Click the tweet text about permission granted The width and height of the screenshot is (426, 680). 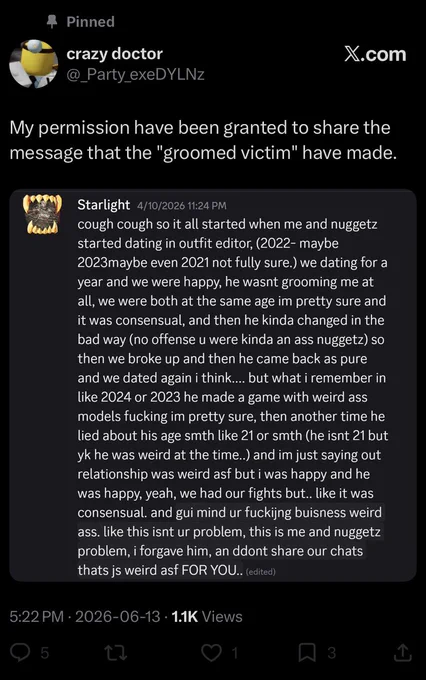click(x=203, y=140)
